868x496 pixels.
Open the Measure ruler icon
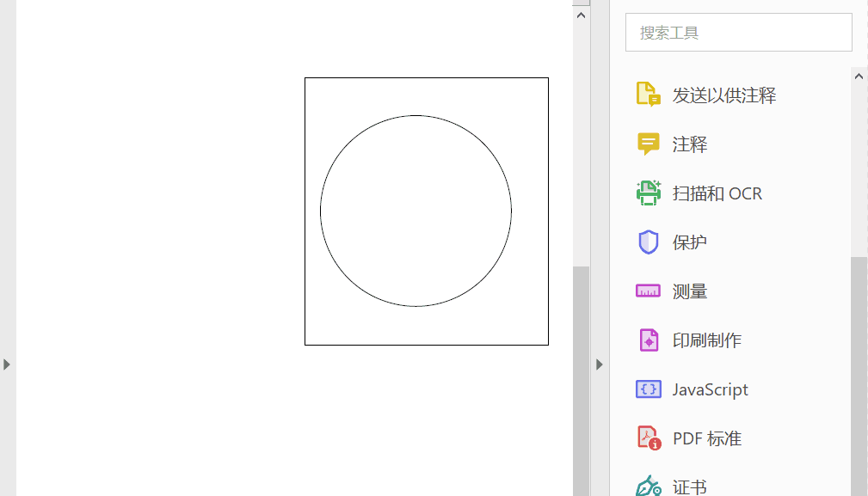[649, 291]
